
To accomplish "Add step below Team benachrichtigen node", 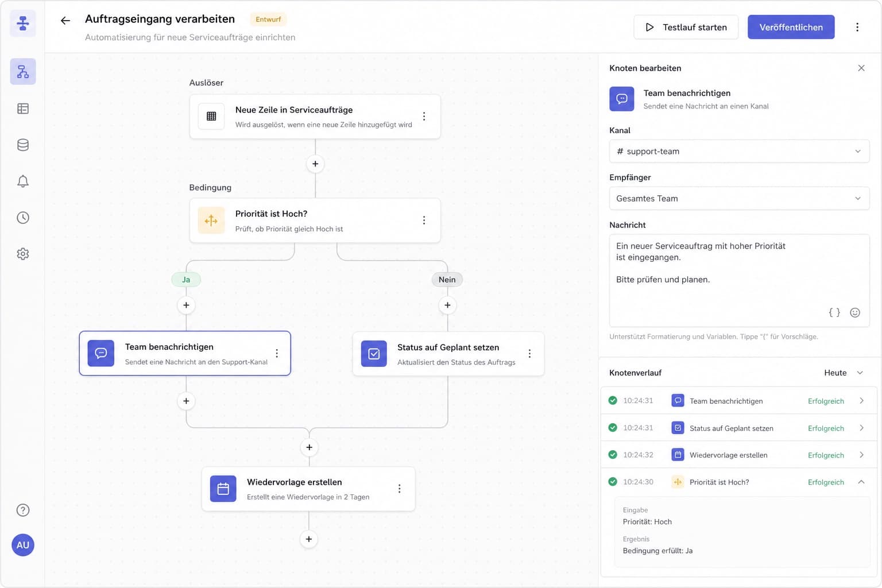I will [x=186, y=401].
